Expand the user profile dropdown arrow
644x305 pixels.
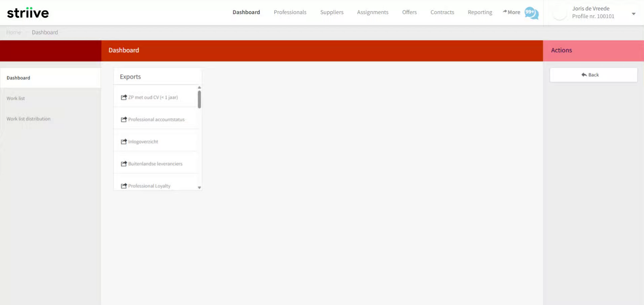(634, 14)
